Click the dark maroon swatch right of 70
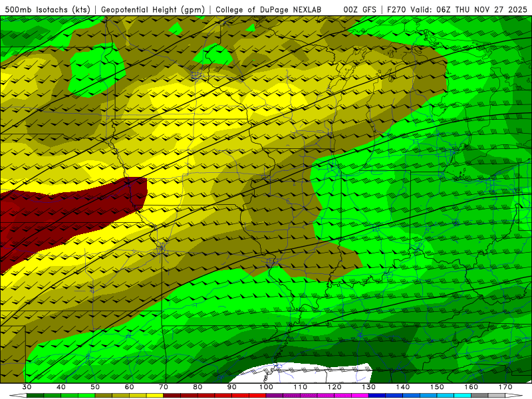The height and width of the screenshot is (399, 532). point(172,396)
